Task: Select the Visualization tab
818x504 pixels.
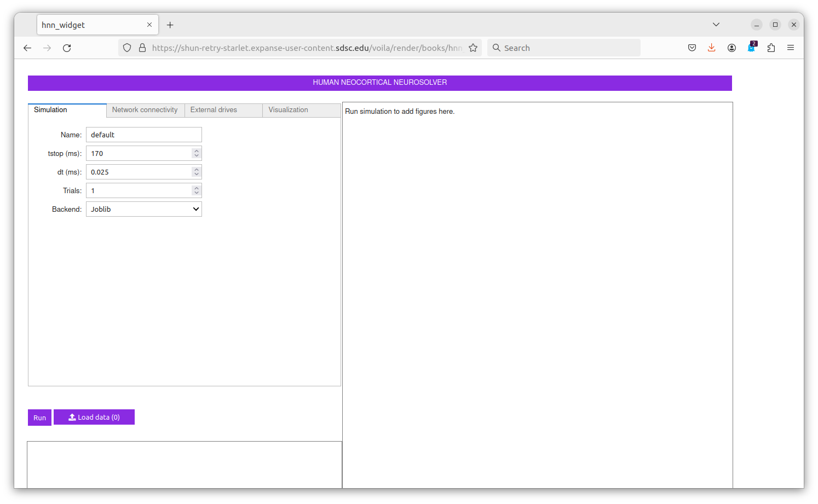Action: [x=288, y=110]
